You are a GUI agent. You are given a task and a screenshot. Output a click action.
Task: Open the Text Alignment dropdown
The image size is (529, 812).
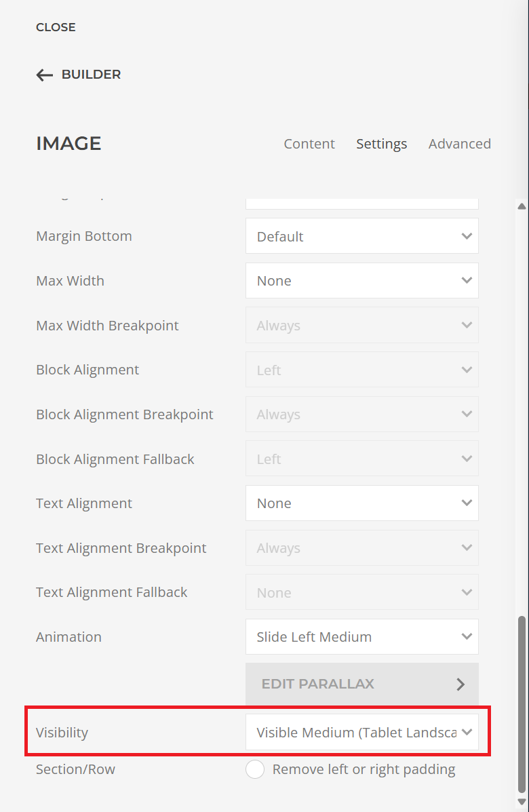pos(361,503)
